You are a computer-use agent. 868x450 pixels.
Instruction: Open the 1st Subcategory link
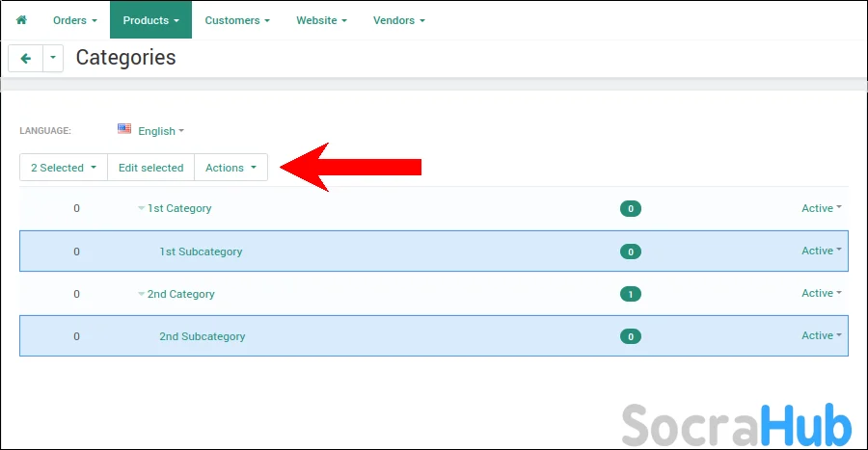tap(201, 251)
